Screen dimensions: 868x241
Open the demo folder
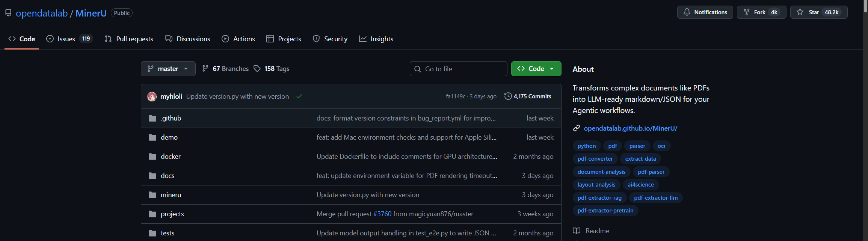(169, 137)
